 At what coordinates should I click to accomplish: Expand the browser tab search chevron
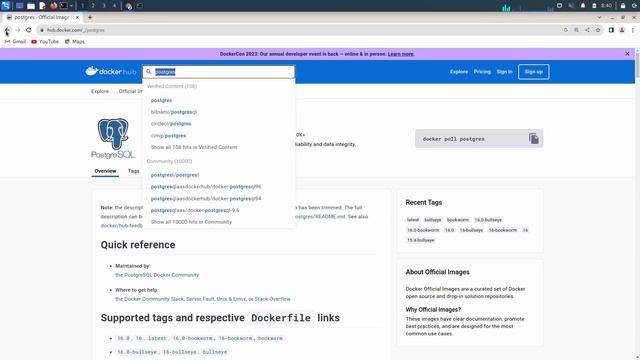599,17
